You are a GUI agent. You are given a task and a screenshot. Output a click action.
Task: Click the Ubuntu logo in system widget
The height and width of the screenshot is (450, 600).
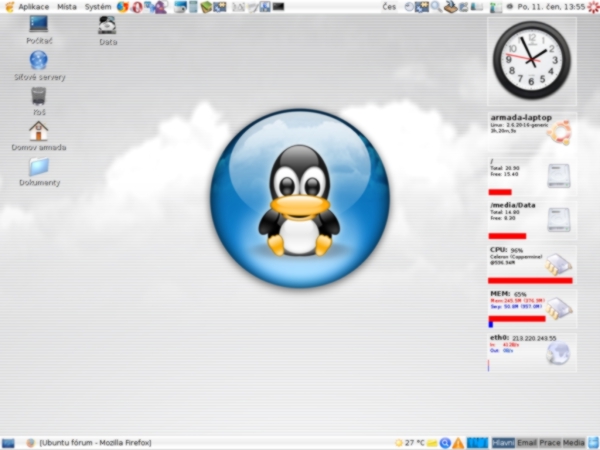559,132
